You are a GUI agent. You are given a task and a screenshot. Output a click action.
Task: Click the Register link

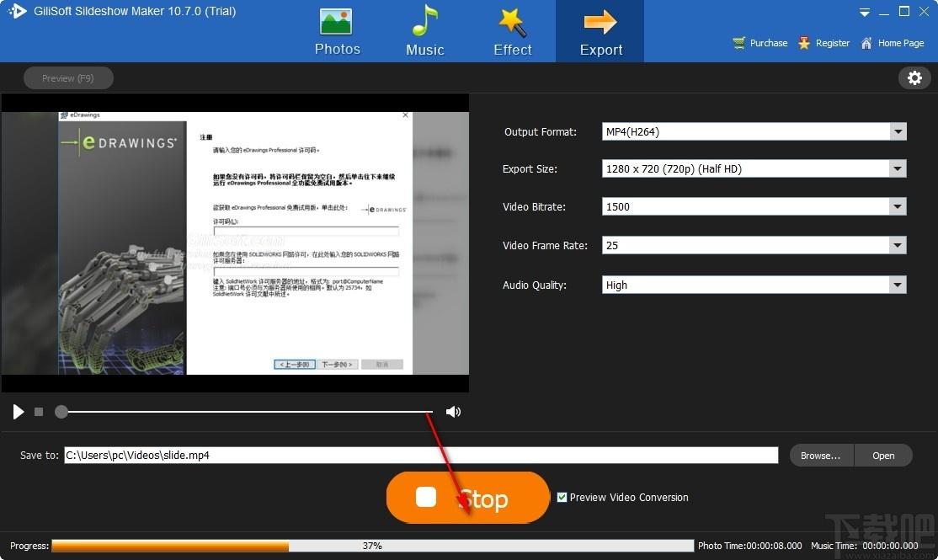pos(823,43)
